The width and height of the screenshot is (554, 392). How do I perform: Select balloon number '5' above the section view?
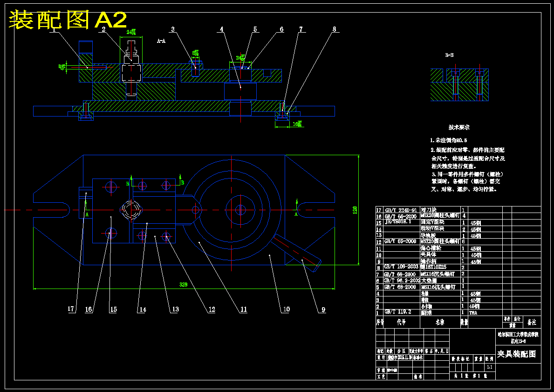pyautogui.click(x=255, y=29)
